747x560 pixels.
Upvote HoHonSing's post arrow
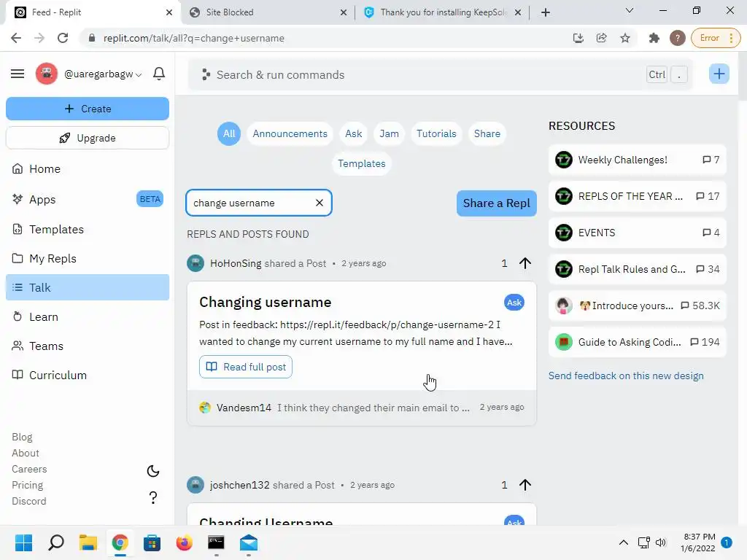coord(525,263)
